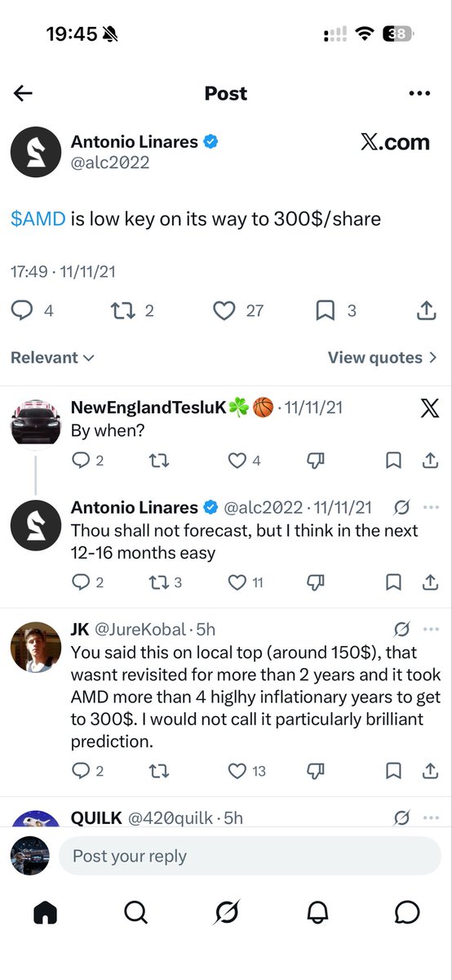Viewport: 452px width, 980px height.
Task: Open the Search tab
Action: coord(136,913)
